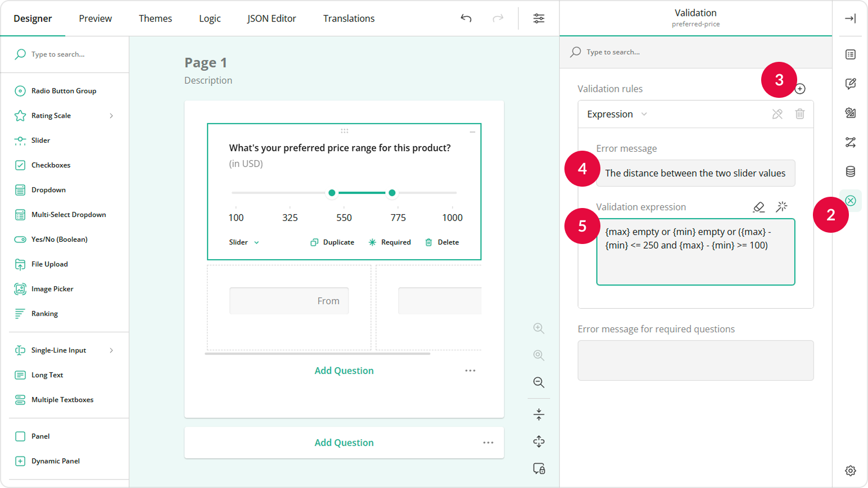Add Checkboxes question from toolbox
Image resolution: width=868 pixels, height=488 pixels.
click(51, 165)
